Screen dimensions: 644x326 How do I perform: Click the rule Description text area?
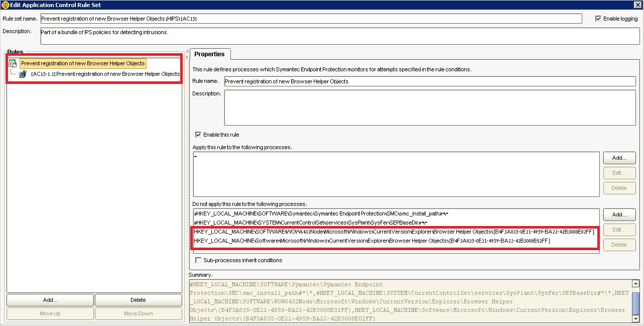click(x=430, y=107)
